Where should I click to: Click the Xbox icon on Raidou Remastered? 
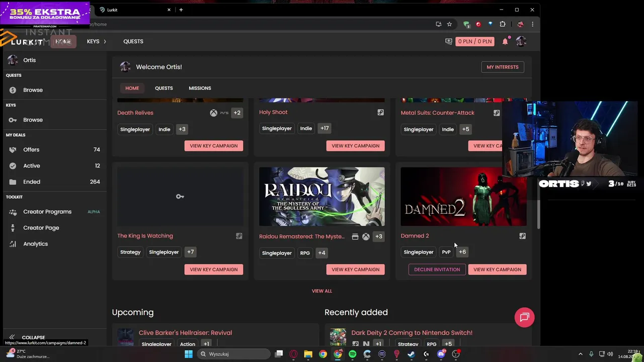tap(366, 236)
